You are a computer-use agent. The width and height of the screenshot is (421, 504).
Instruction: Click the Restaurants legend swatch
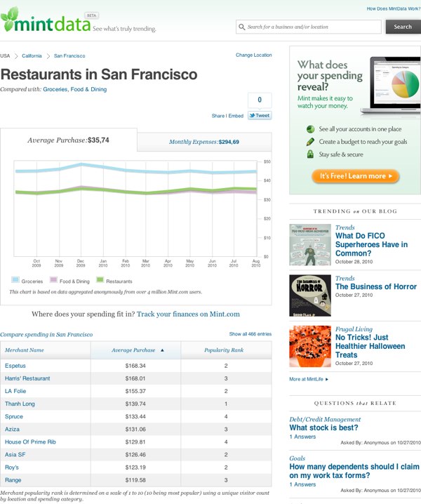[100, 281]
